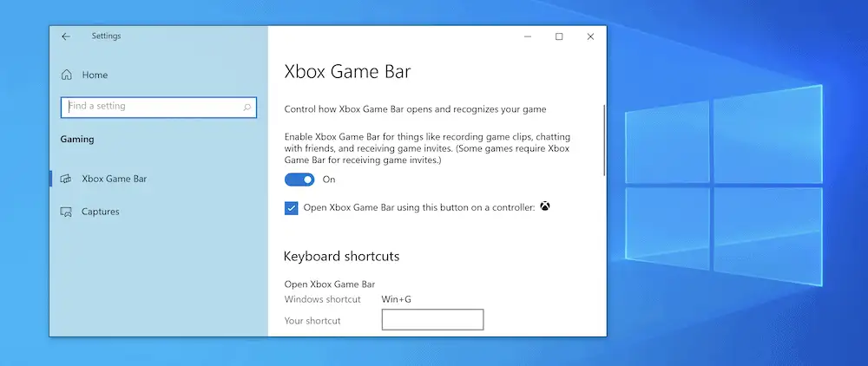Minimize the Settings window

[528, 36]
